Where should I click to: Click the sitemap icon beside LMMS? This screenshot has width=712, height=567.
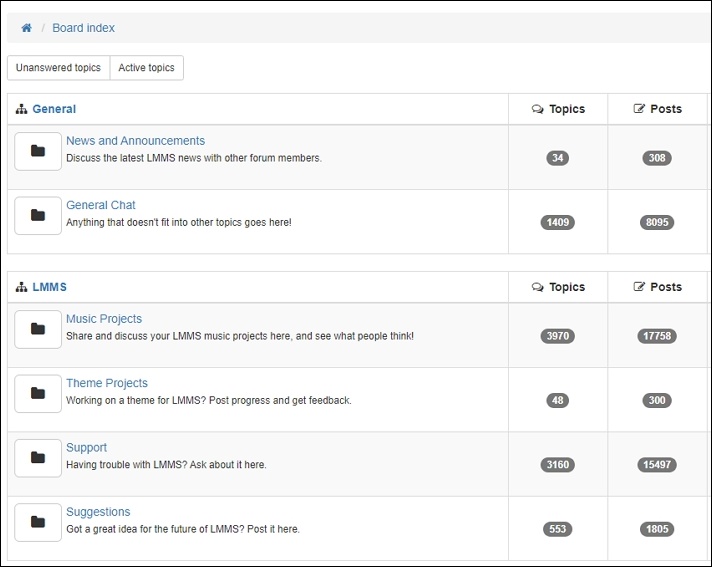(x=21, y=287)
